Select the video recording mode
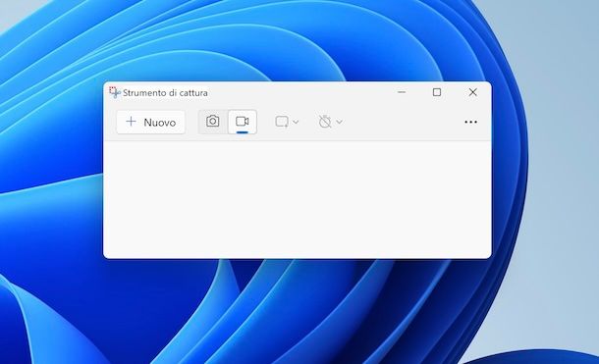Image resolution: width=599 pixels, height=364 pixels. tap(243, 122)
